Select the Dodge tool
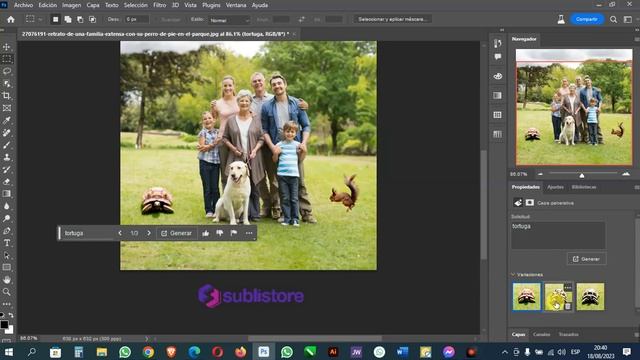Viewport: 640px width, 360px height. 7,218
